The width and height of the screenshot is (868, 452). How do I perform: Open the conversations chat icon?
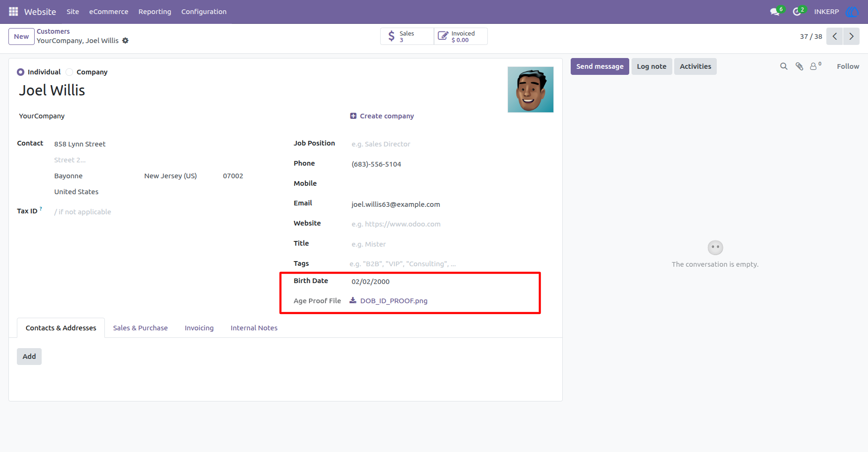(775, 12)
